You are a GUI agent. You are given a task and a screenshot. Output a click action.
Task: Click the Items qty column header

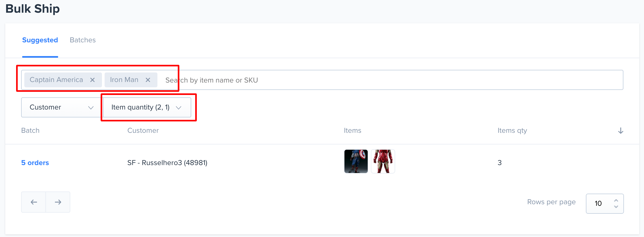[x=512, y=131]
